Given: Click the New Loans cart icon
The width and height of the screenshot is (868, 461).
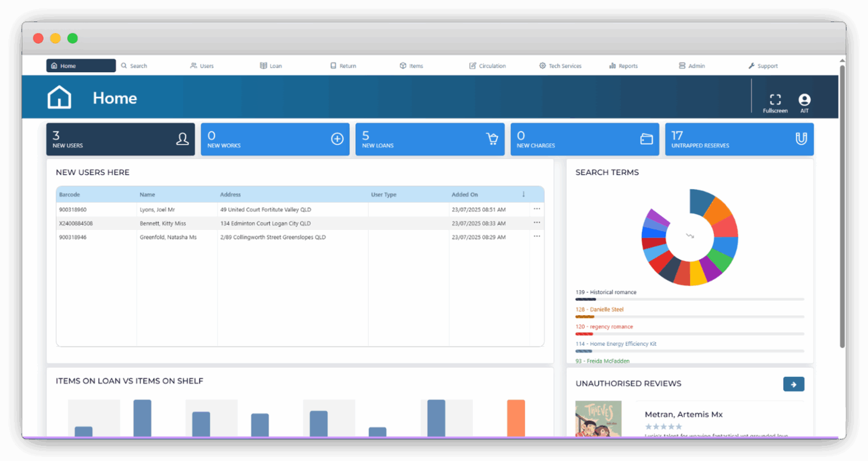Looking at the screenshot, I should pyautogui.click(x=492, y=139).
